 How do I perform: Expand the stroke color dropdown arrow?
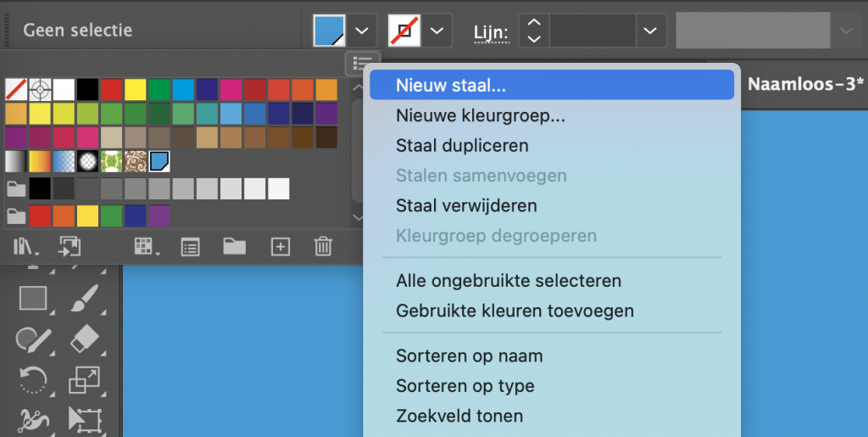tap(437, 31)
